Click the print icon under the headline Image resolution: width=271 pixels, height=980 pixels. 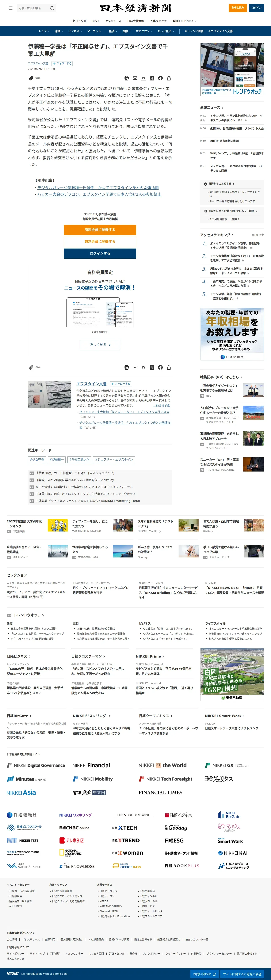127,78
